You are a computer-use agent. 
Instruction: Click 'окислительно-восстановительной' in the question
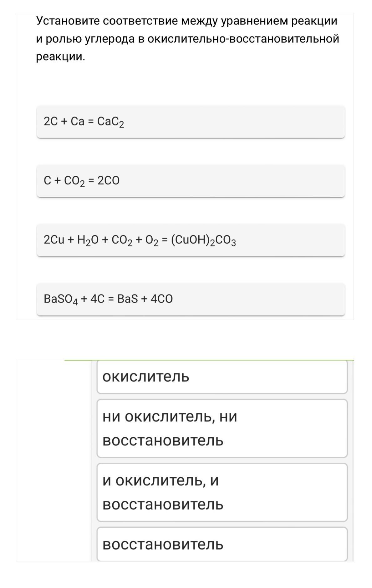(x=243, y=39)
